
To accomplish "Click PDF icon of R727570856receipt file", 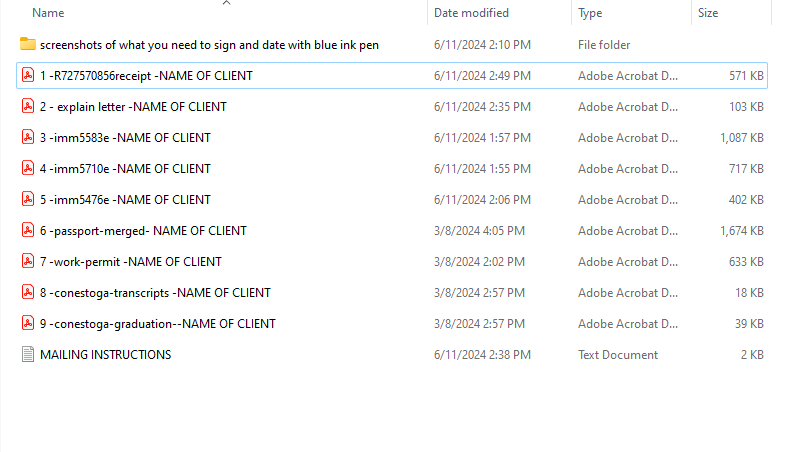I will click(x=28, y=76).
